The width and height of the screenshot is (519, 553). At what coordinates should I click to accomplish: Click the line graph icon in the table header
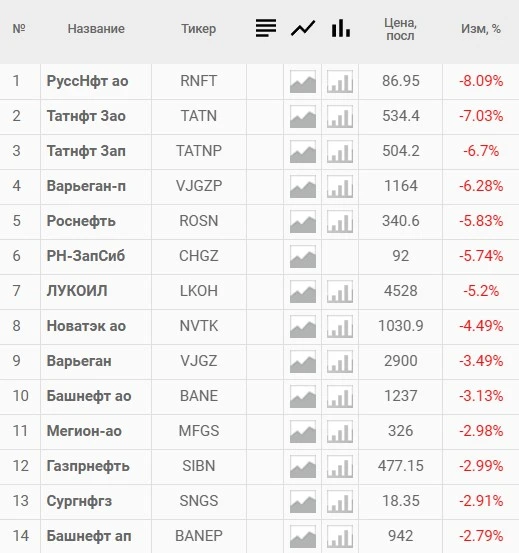[x=303, y=28]
